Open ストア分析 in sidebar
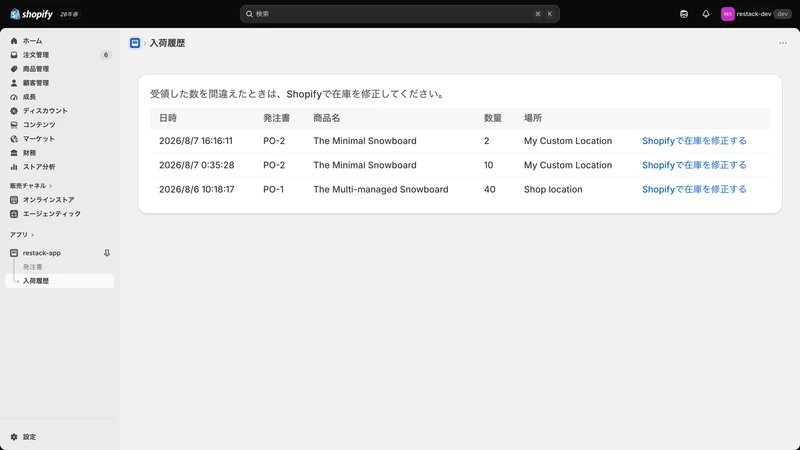The image size is (800, 450). coord(39,167)
